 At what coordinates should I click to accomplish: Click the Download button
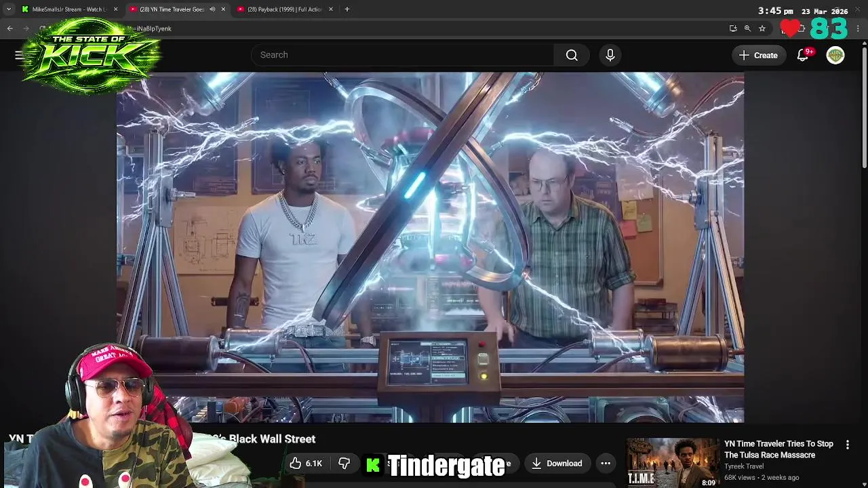click(557, 464)
